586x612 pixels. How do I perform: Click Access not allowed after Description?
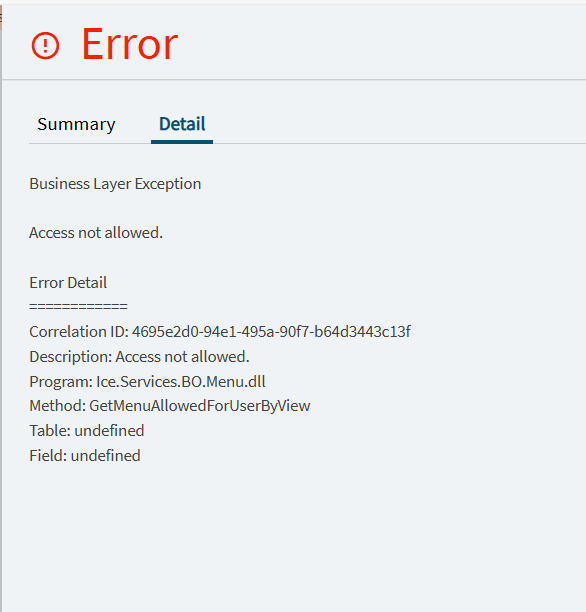[182, 357]
